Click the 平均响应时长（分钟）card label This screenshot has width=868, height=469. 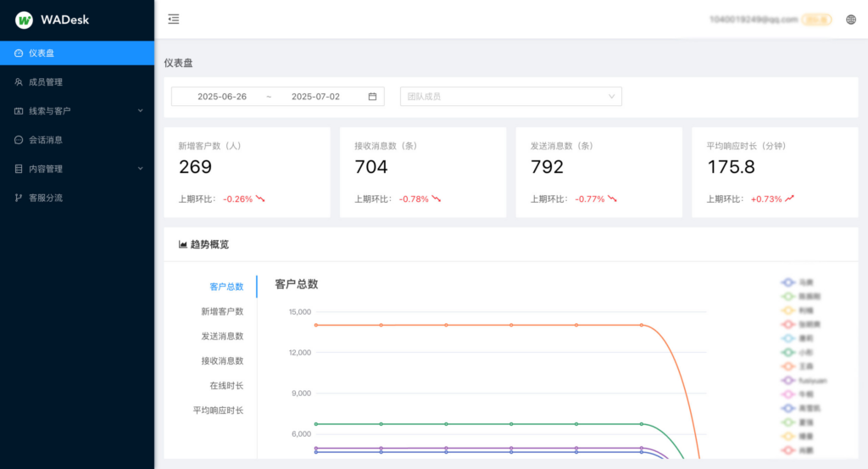point(746,146)
